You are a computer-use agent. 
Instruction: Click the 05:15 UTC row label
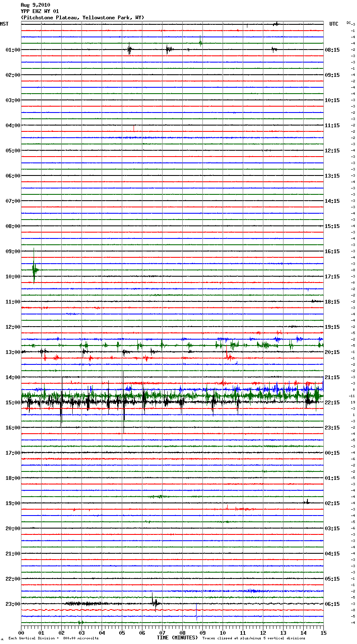point(332,579)
